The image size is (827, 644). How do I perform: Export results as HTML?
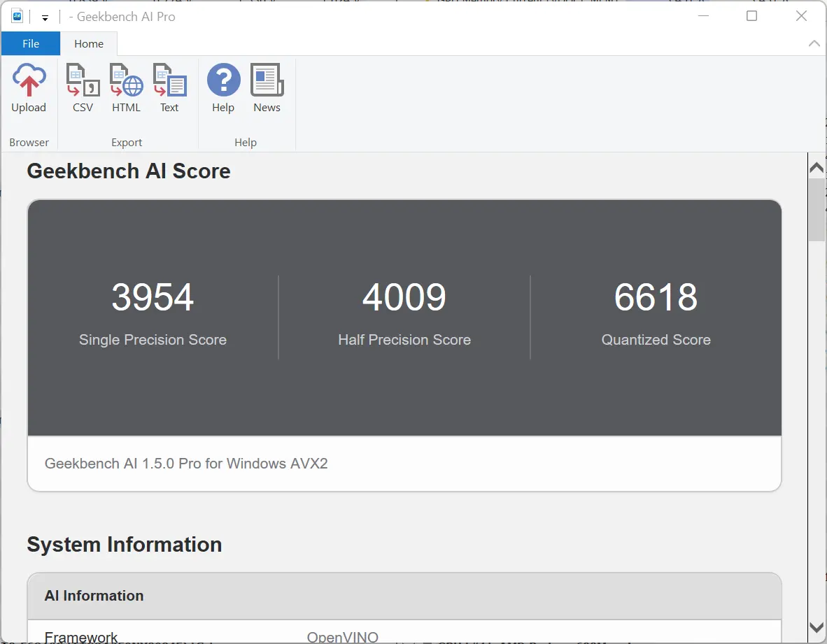[126, 88]
